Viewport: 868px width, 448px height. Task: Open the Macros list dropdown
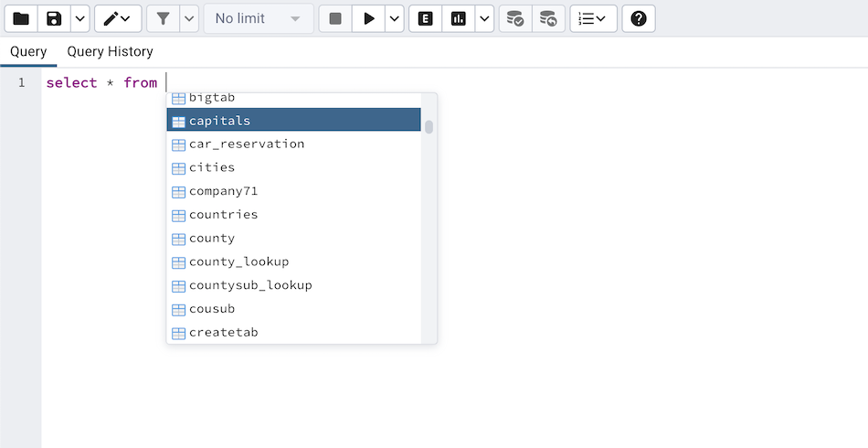click(x=593, y=18)
